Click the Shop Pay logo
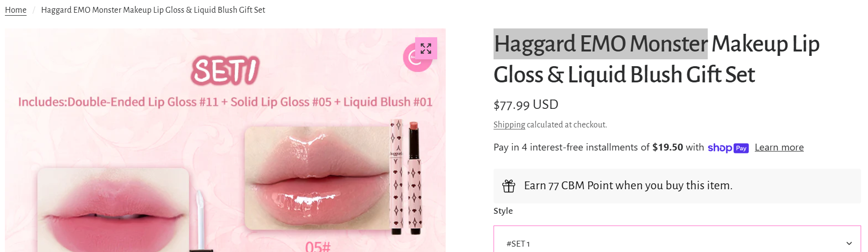The height and width of the screenshot is (252, 868). [728, 148]
